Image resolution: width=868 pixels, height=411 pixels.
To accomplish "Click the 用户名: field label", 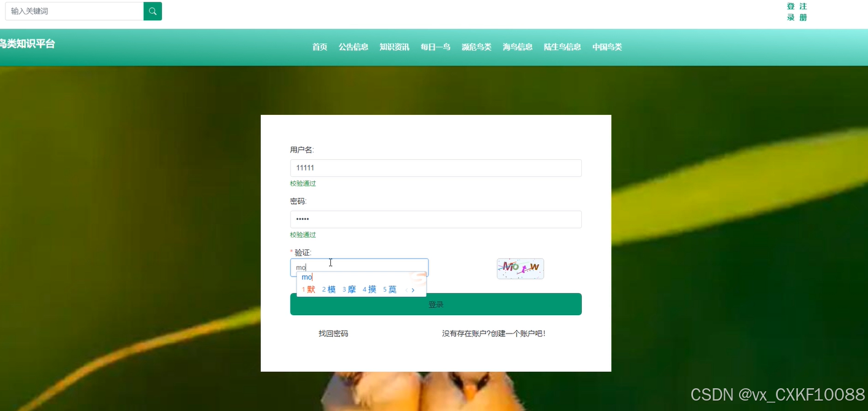I will click(302, 150).
